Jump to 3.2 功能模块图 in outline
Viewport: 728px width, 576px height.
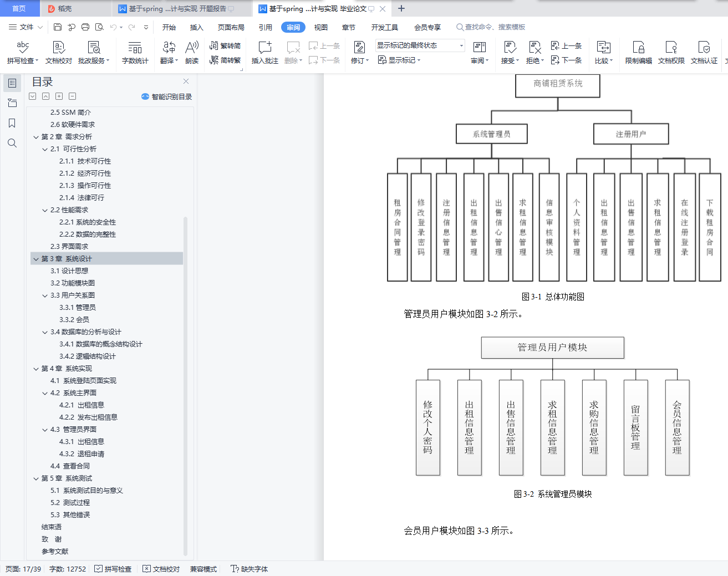[x=73, y=283]
